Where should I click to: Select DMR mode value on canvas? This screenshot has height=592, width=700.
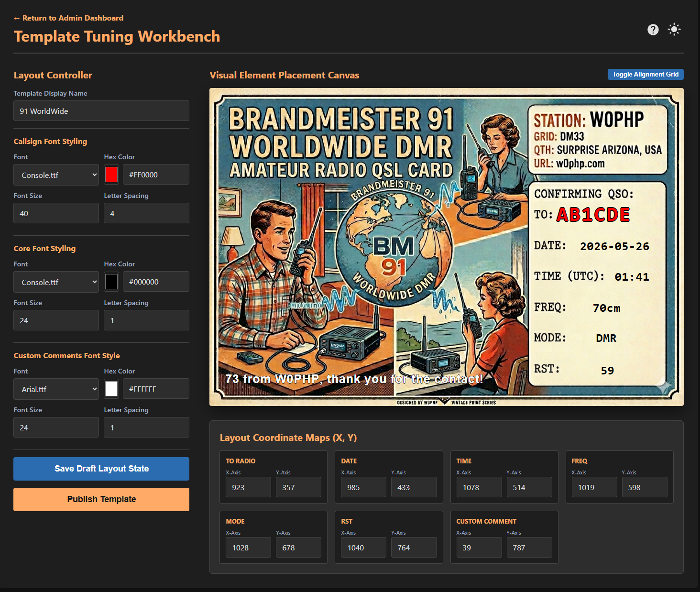(x=606, y=339)
